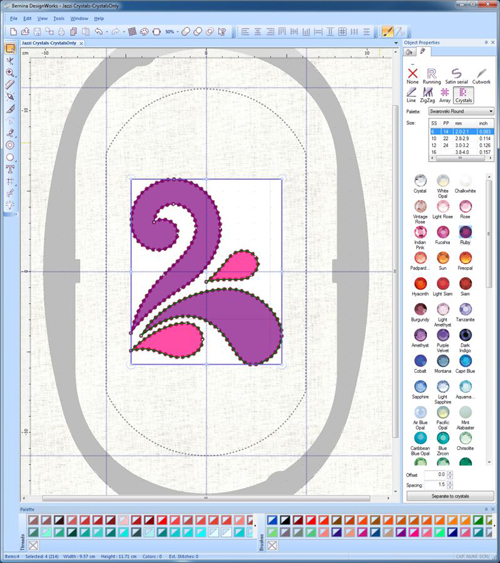
Task: Choose the None stitch type
Action: [412, 76]
